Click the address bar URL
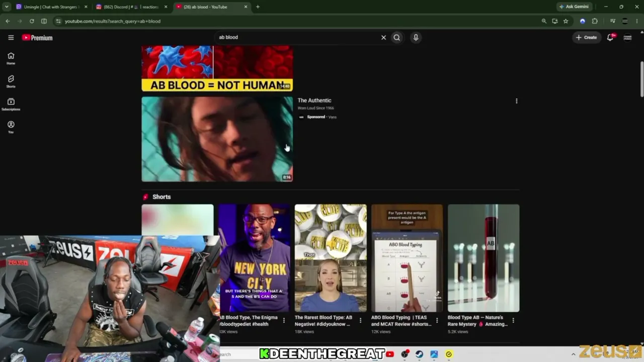Screen dimensions: 644x362 tap(113, 21)
